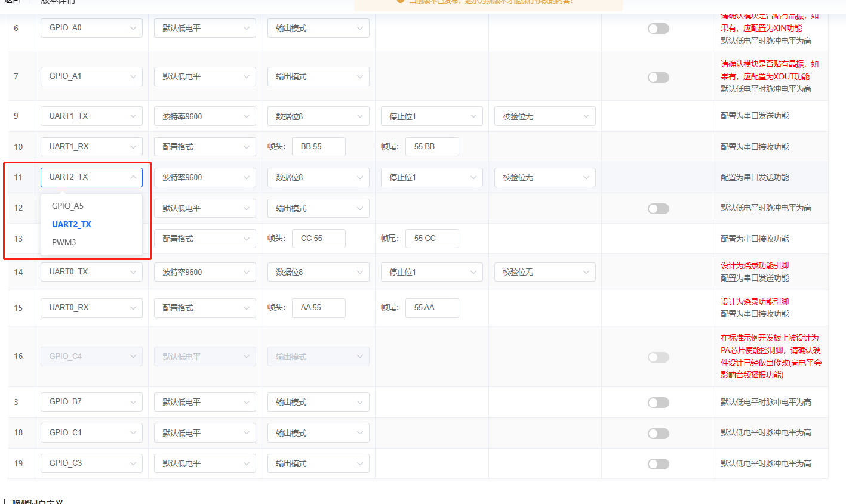846x504 pixels.
Task: Open the UART0_TX 校验位无 dropdown
Action: [544, 272]
